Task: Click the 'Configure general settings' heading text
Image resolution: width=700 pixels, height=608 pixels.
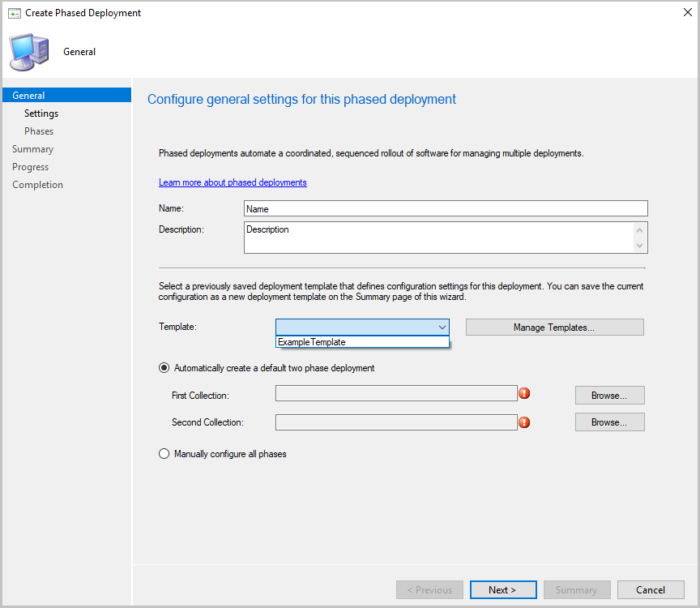Action: 301,99
